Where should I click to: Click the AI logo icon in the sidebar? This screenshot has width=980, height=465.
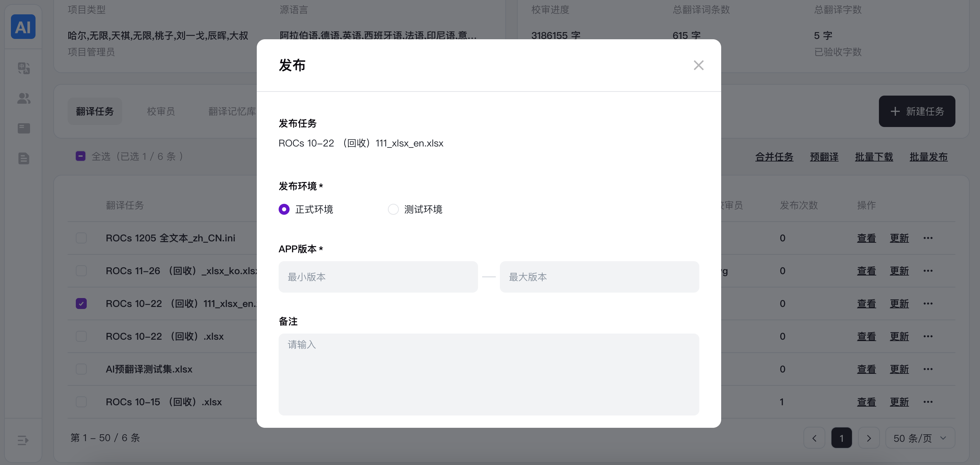23,27
